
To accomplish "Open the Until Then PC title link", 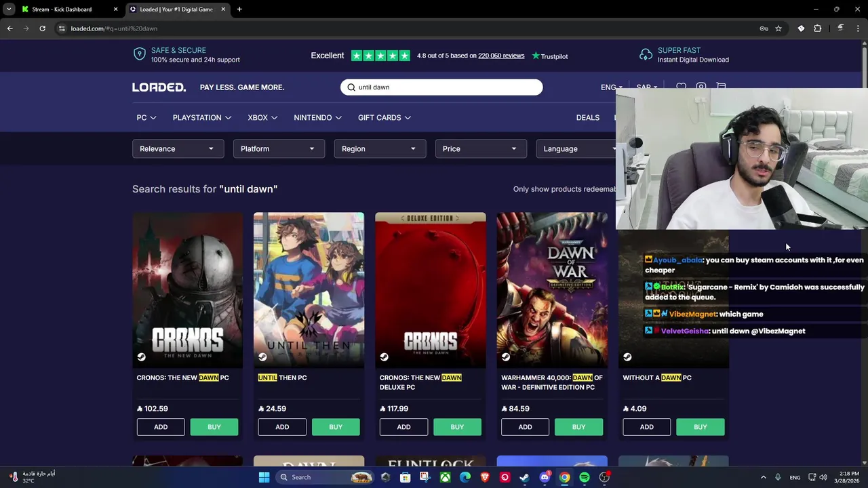I will pos(282,378).
